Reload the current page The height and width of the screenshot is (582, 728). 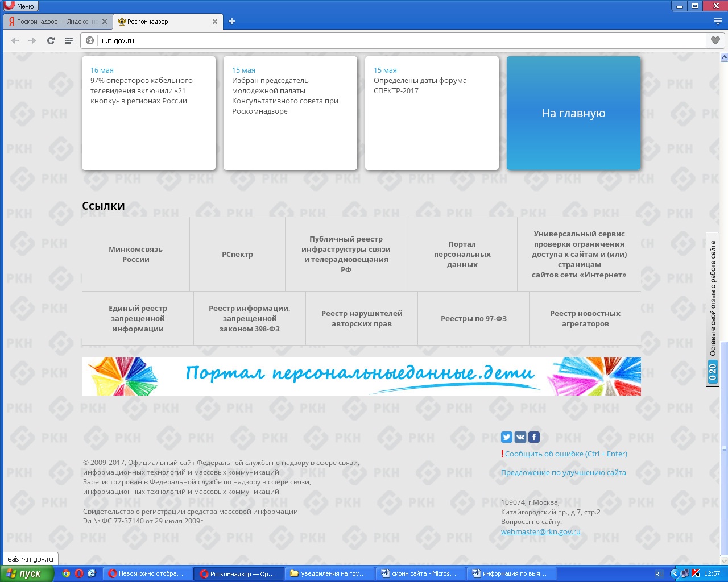51,40
